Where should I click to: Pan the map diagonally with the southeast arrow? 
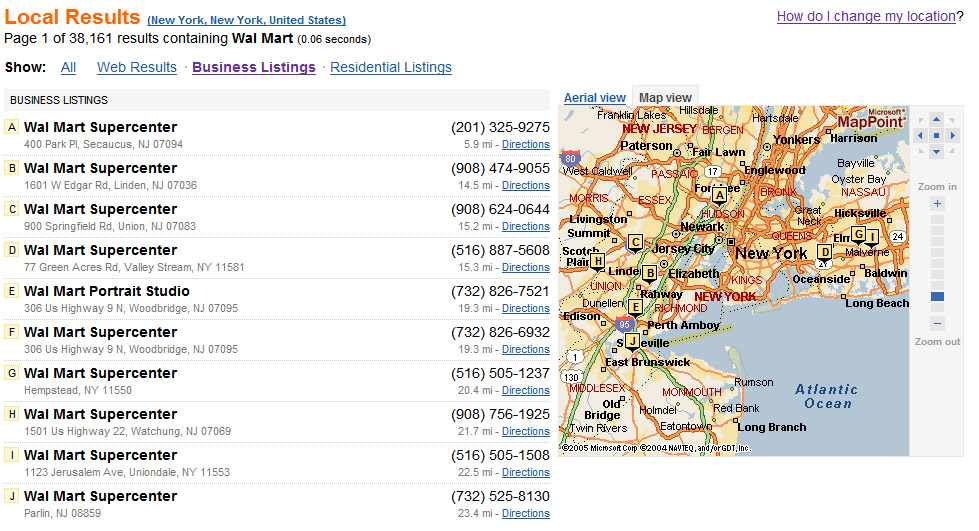click(x=952, y=151)
